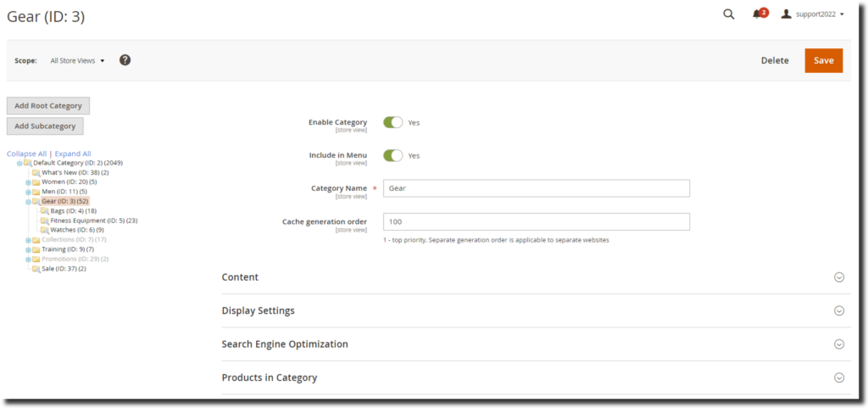Viewport: 868px width, 408px height.
Task: Expand the Display Settings section chevron
Action: (839, 310)
